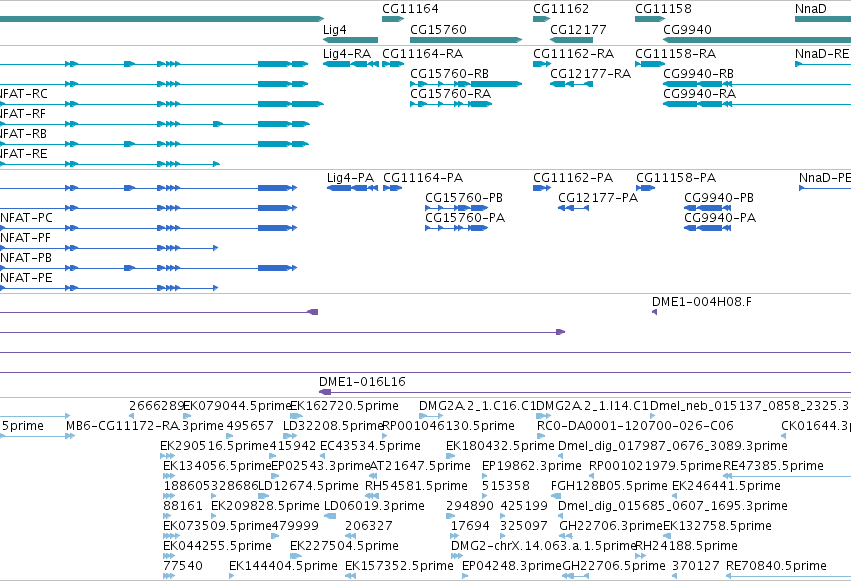Screen dimensions: 851x581
Task: Select the CG9940 gene label
Action: click(x=687, y=29)
